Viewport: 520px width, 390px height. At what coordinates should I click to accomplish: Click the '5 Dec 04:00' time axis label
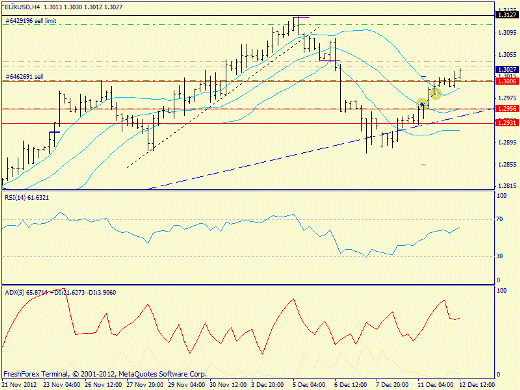(x=309, y=384)
